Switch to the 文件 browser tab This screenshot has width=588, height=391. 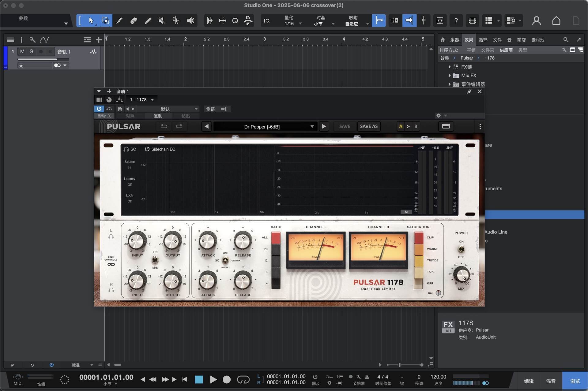tap(497, 40)
